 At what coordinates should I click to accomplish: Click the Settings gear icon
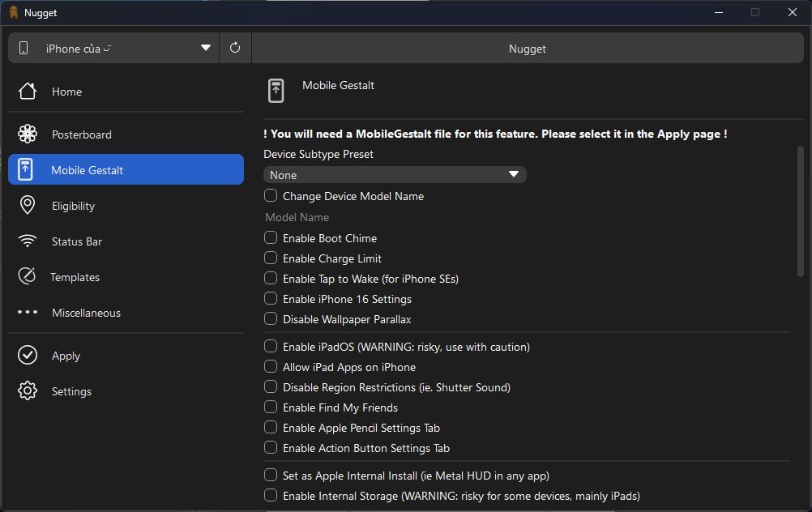point(28,390)
